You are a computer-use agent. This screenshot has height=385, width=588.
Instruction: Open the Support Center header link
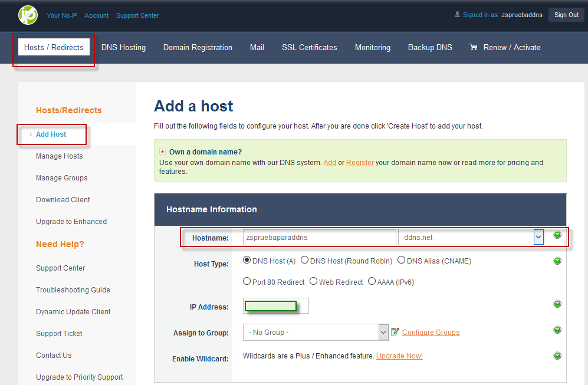(x=137, y=15)
